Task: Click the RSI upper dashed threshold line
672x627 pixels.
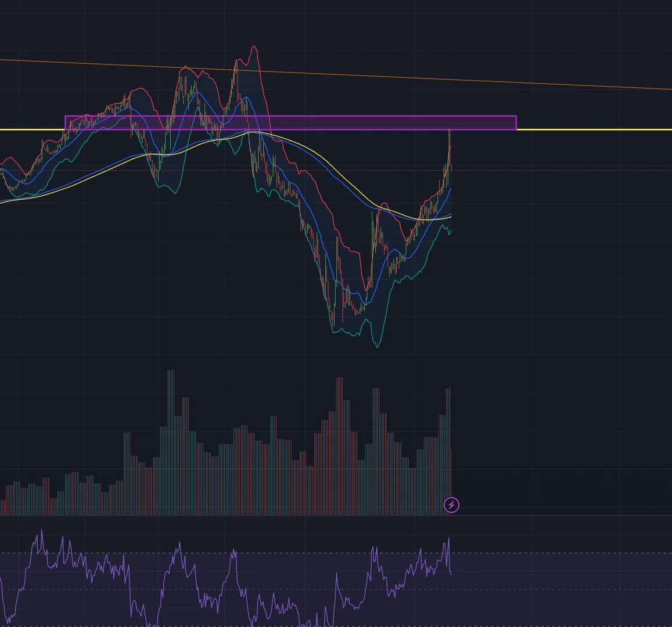Action: tap(557, 553)
